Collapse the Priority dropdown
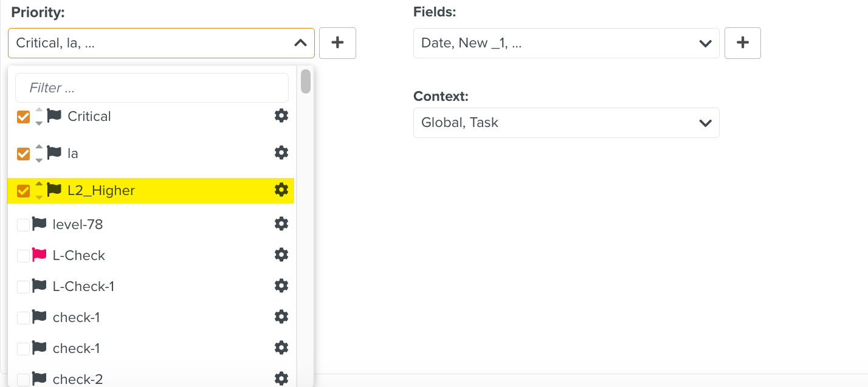868x387 pixels. (x=300, y=43)
